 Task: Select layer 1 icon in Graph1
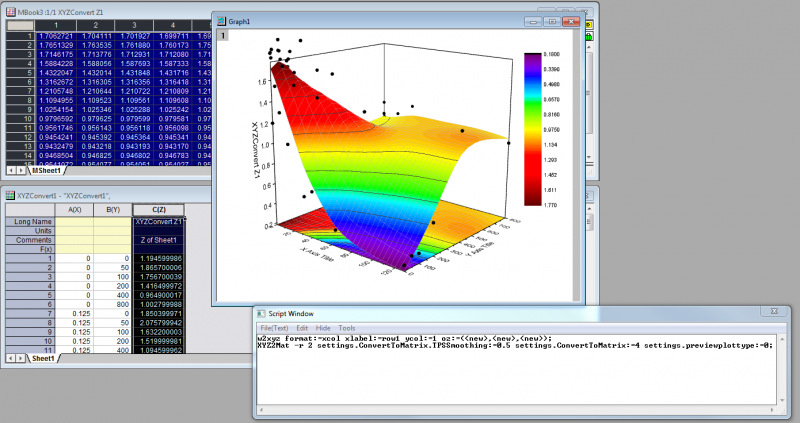pyautogui.click(x=223, y=36)
